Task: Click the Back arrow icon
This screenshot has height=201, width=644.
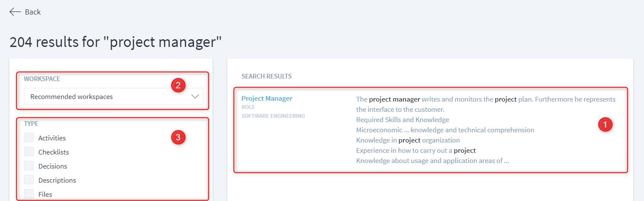Action: coord(15,12)
